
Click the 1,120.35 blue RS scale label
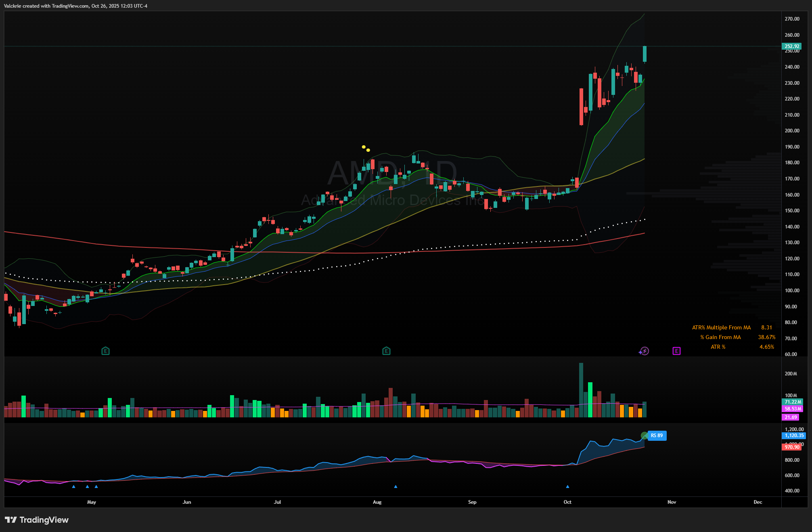[794, 436]
